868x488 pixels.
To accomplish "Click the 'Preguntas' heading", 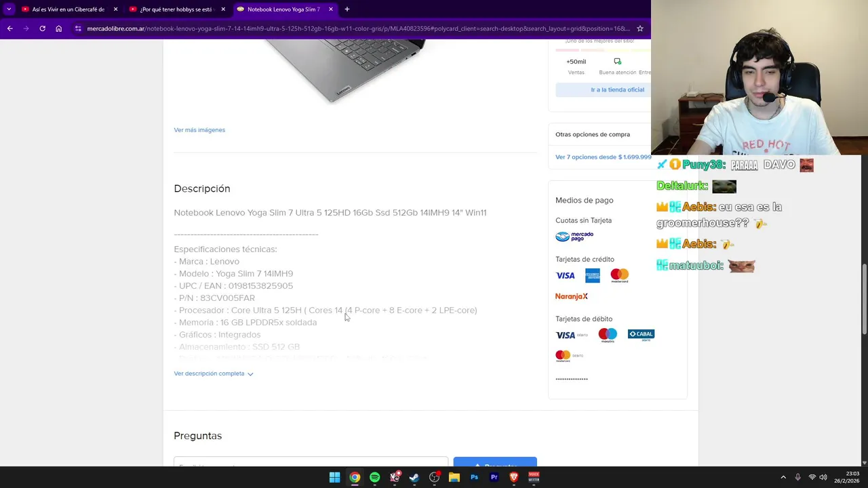I will 198,436.
